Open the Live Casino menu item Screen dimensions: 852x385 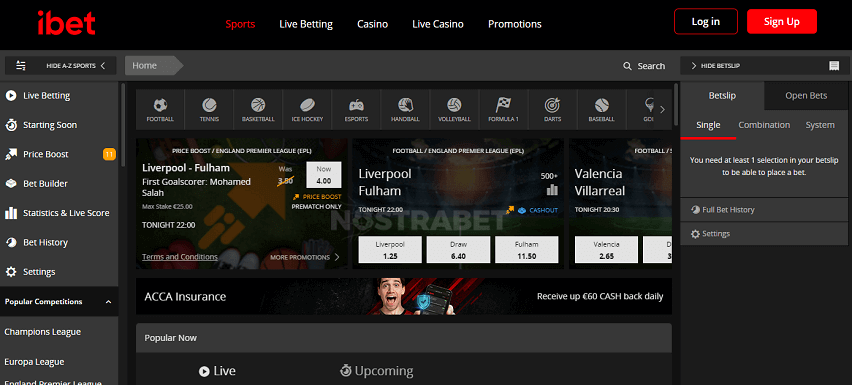point(437,24)
